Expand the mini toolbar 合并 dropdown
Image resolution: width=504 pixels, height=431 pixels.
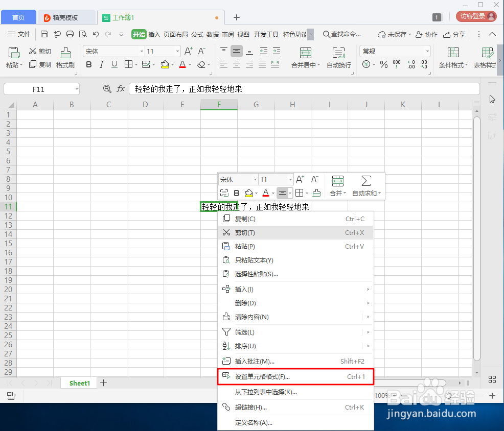click(345, 194)
